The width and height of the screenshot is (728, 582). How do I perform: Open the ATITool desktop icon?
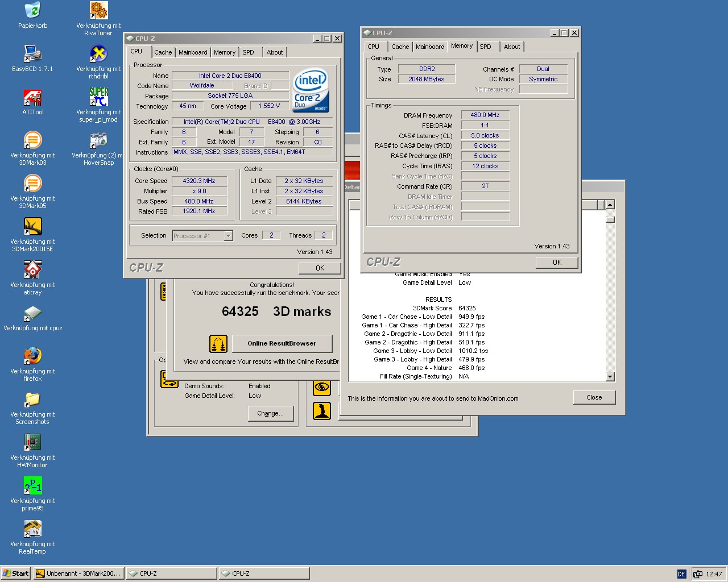(x=32, y=97)
